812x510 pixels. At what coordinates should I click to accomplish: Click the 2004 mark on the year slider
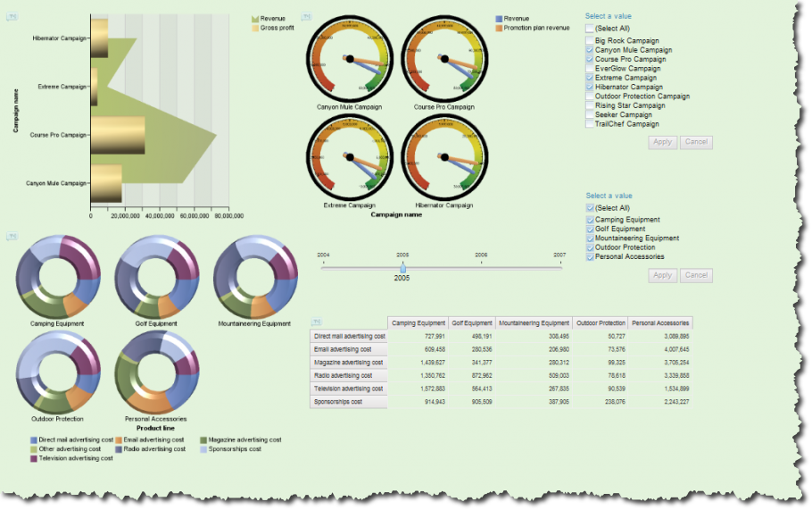tap(323, 255)
